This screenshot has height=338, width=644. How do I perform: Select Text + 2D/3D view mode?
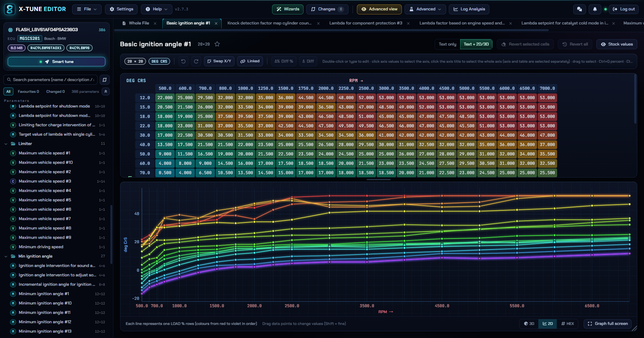coord(476,44)
